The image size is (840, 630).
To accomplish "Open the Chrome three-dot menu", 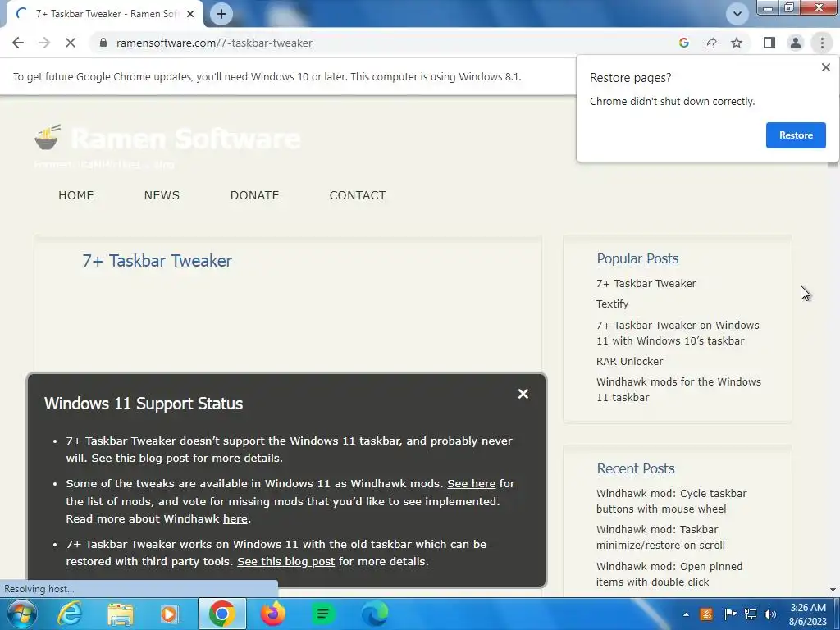I will tap(822, 43).
